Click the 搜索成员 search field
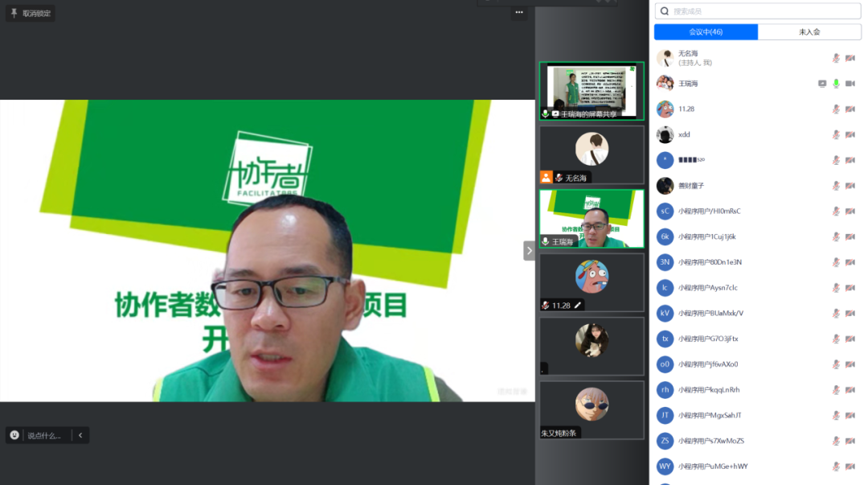Image resolution: width=868 pixels, height=485 pixels. coord(757,11)
